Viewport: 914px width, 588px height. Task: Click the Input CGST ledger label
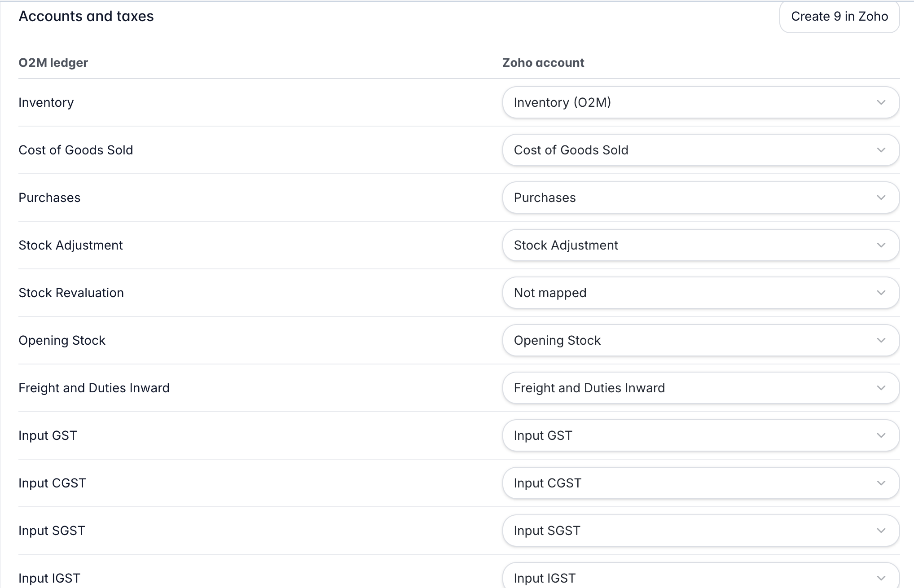click(x=52, y=483)
